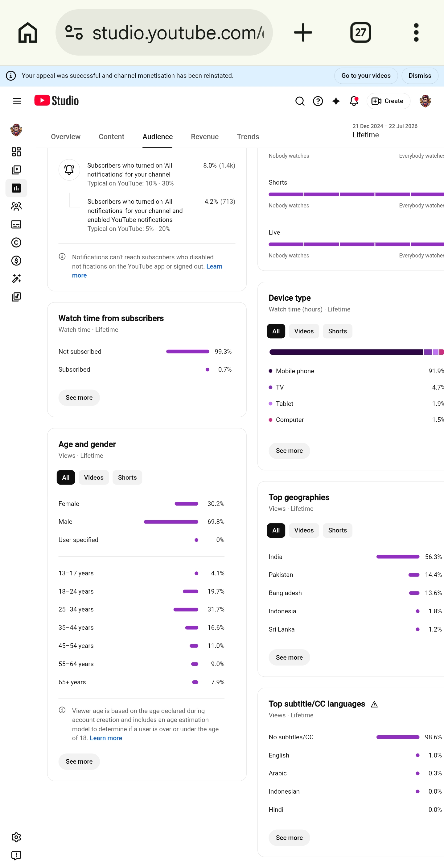444x868 pixels.
Task: Switch to the Trends tab
Action: click(248, 137)
